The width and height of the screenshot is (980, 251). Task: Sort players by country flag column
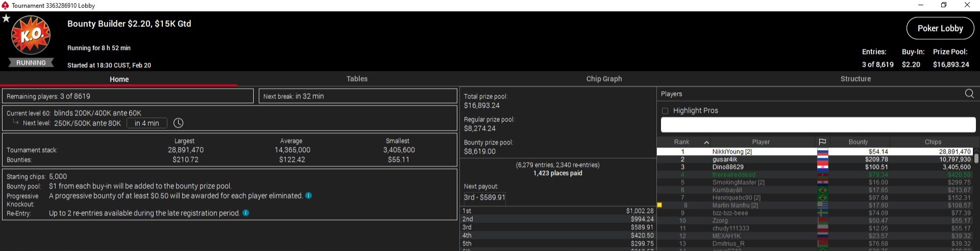point(822,142)
